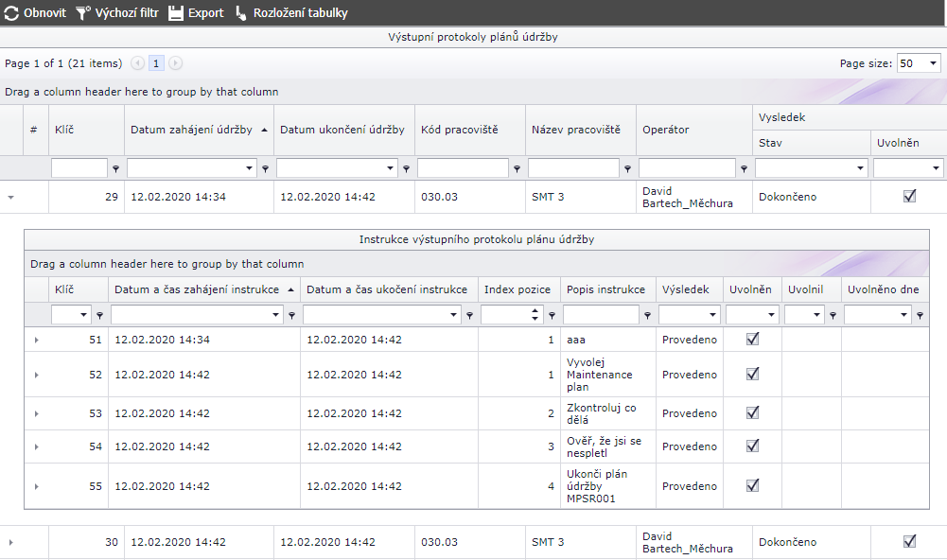This screenshot has height=560, width=947.
Task: Toggle Uvolněn checkbox for instruction 51
Action: (x=752, y=340)
